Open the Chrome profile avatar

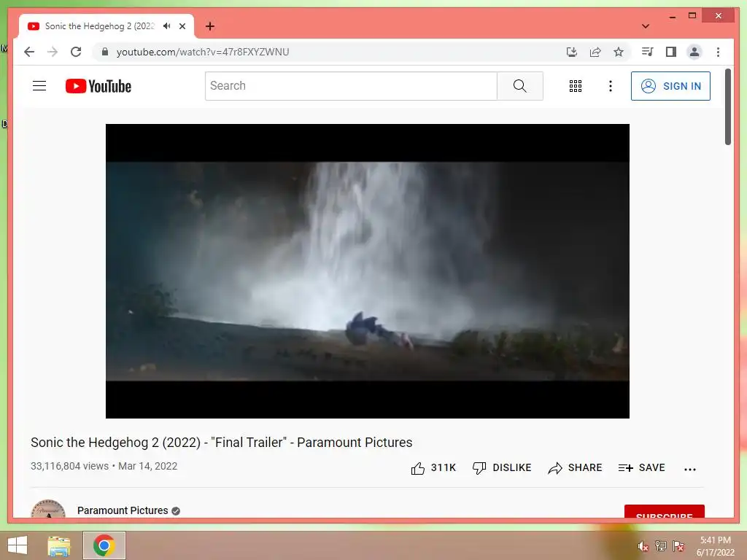click(x=694, y=52)
